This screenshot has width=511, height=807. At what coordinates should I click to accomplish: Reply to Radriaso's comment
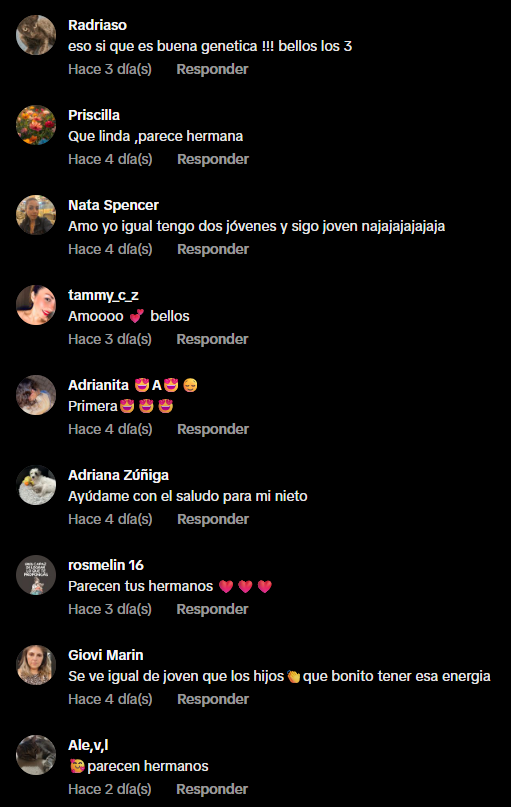coord(212,69)
